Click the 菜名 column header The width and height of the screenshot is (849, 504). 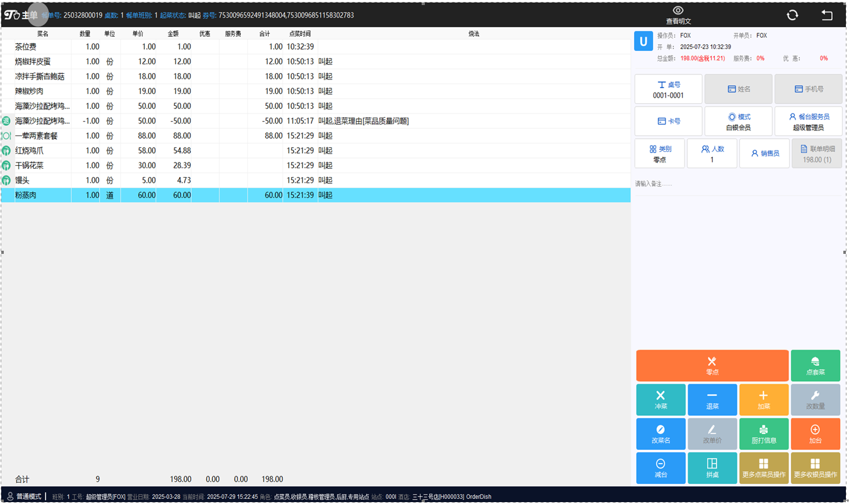[x=43, y=33]
